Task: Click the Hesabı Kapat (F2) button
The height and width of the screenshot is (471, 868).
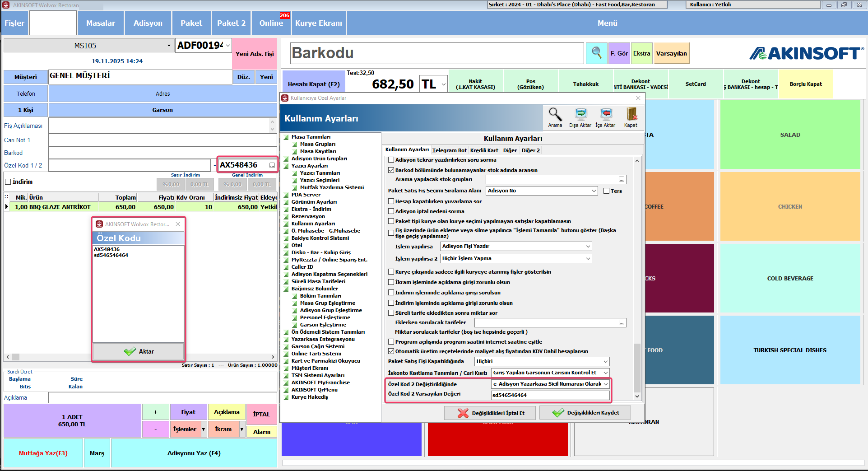Action: pyautogui.click(x=314, y=84)
